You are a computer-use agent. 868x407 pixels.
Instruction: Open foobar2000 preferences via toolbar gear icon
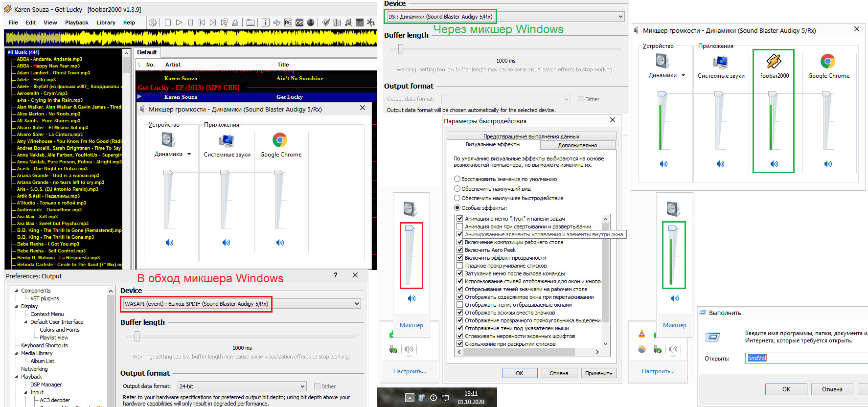(153, 23)
